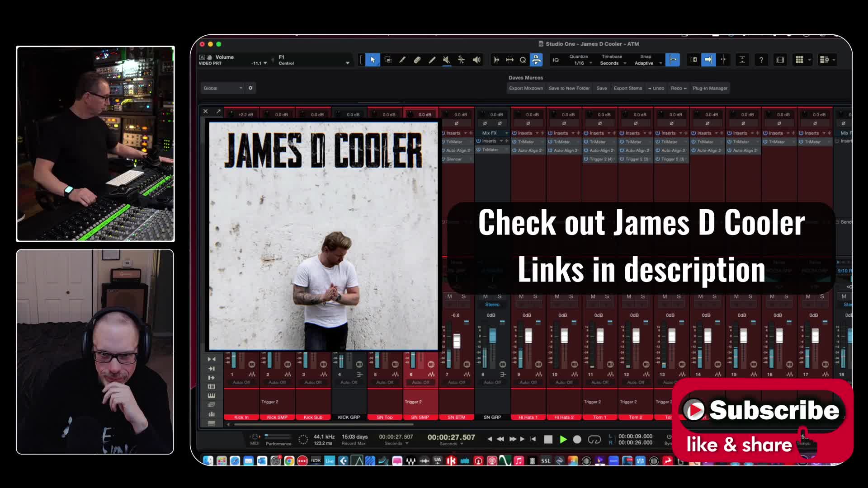Open Finder from the dock
Viewport: 868px width, 488px height.
pyautogui.click(x=208, y=461)
